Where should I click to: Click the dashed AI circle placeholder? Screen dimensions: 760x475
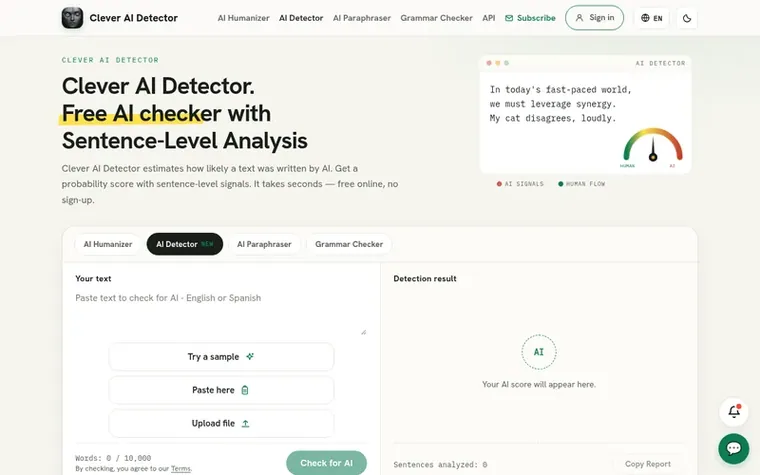tap(538, 352)
